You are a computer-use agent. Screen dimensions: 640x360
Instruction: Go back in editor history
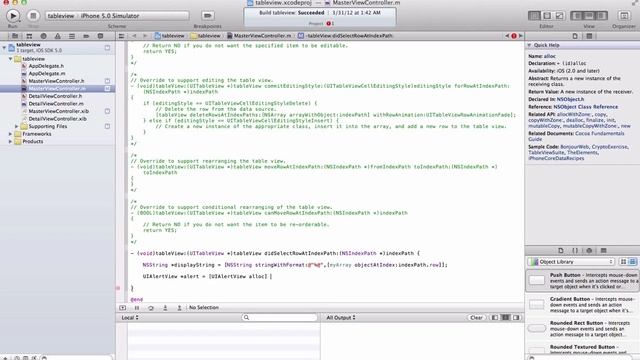(134, 36)
